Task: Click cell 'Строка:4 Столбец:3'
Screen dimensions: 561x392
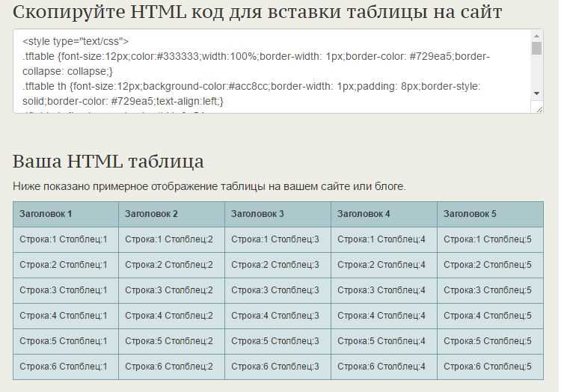Action: tap(278, 316)
